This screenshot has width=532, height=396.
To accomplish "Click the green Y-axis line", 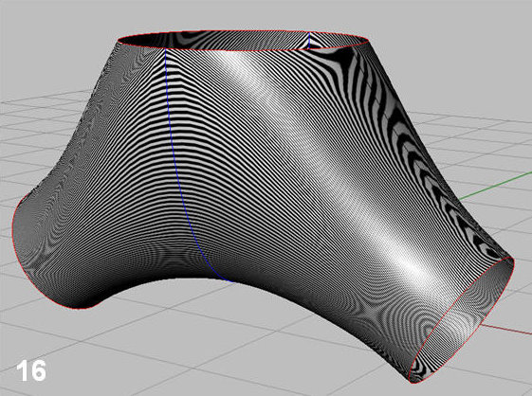I will [x=495, y=185].
